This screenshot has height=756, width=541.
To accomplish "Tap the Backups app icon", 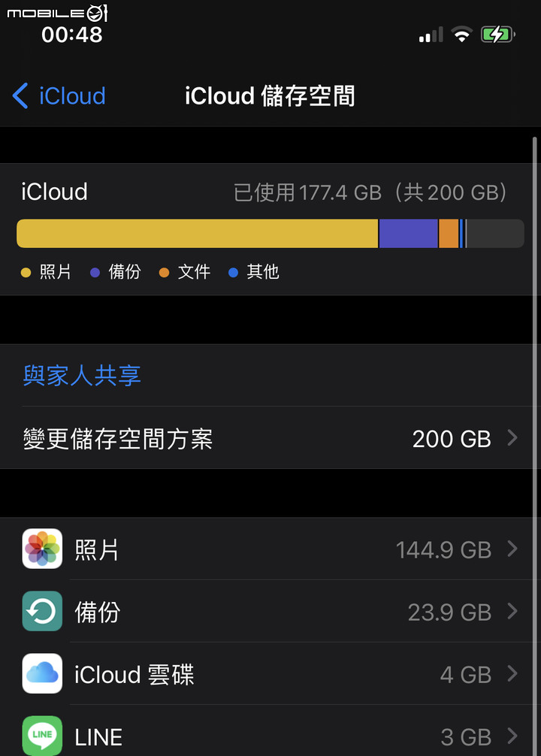I will pos(42,611).
